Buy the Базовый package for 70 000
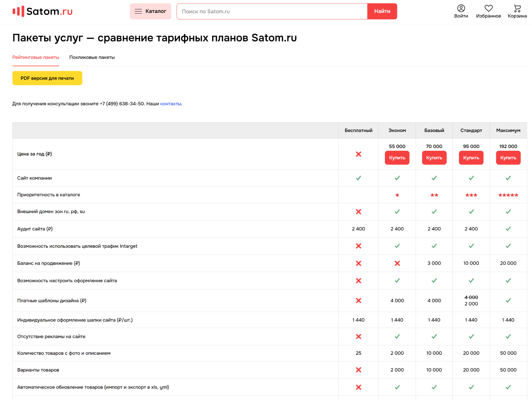The height and width of the screenshot is (410, 532). (434, 158)
